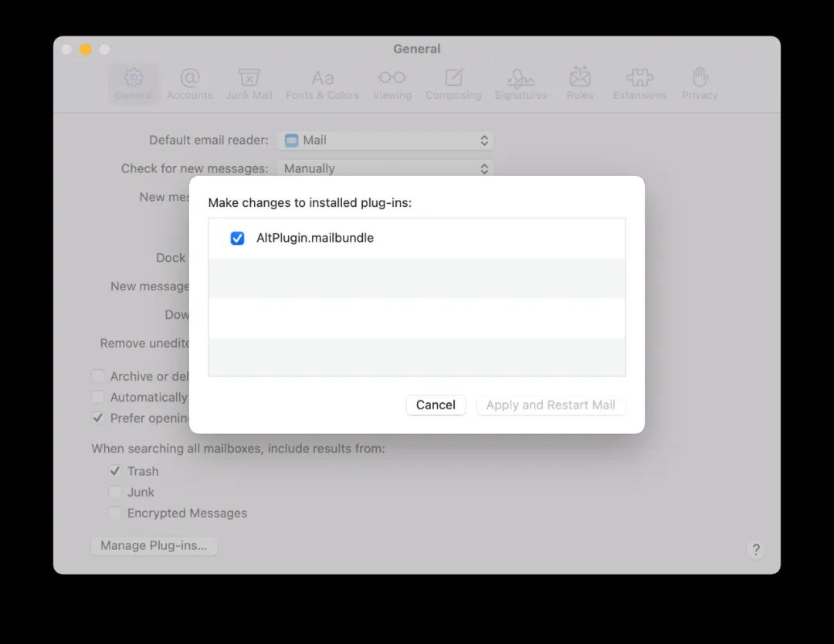
Task: Click Apply and Restart Mail
Action: click(551, 405)
